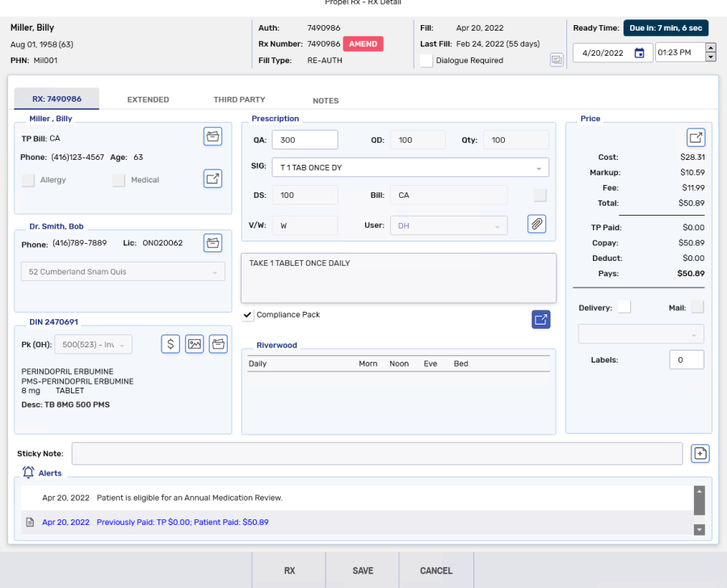Switch to the THIRD PARTY tab
This screenshot has width=727, height=588.
[x=239, y=99]
